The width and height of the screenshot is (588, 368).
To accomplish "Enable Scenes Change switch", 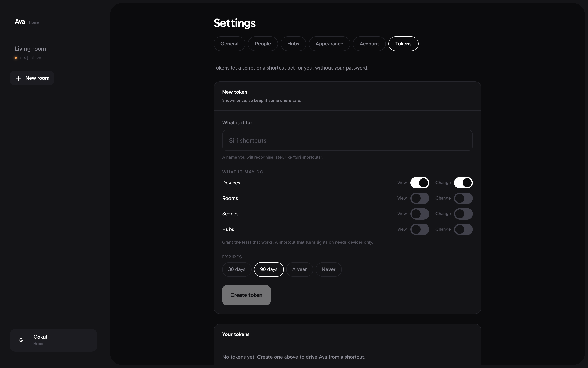I will pos(463,214).
